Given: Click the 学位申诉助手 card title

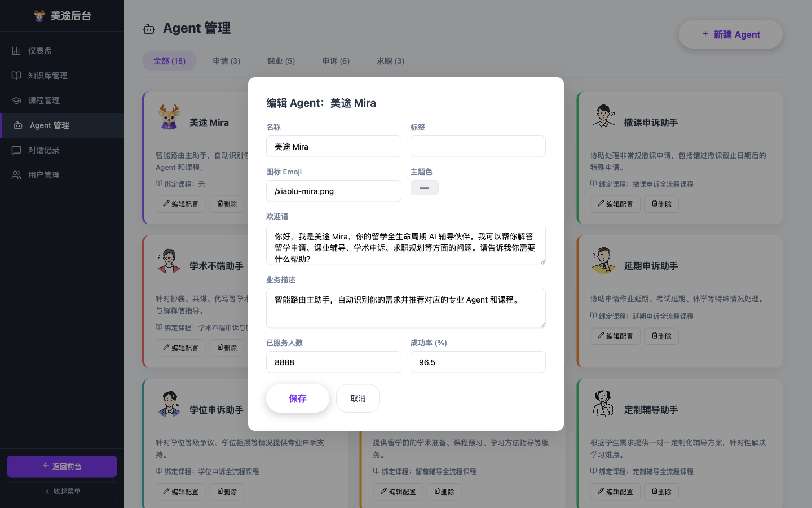Looking at the screenshot, I should (216, 410).
